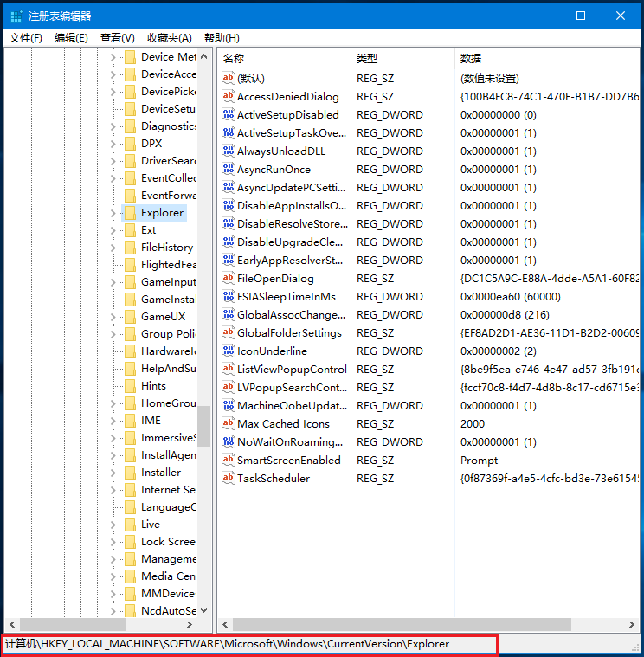Viewport: 644px width, 657px height.
Task: Select the MMDevice key in tree
Action: pyautogui.click(x=169, y=593)
